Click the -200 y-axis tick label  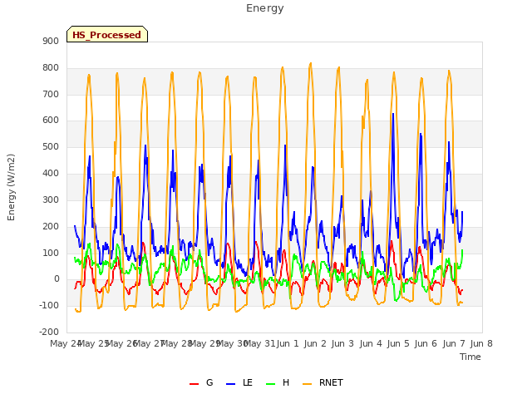pos(49,332)
